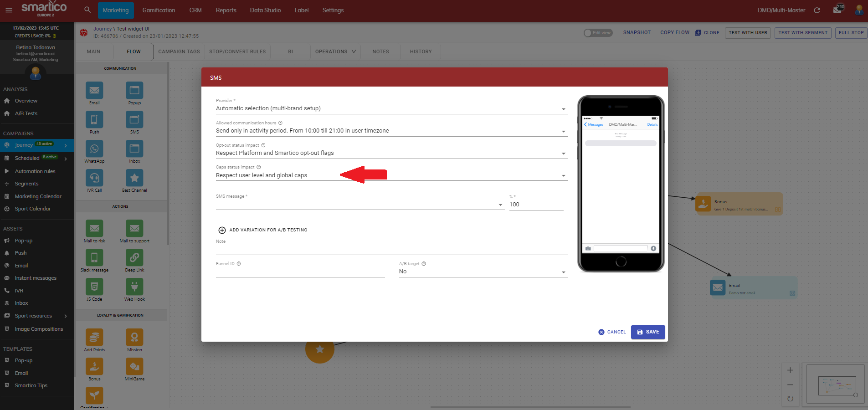
Task: Select the Deep Link action icon
Action: tap(134, 258)
